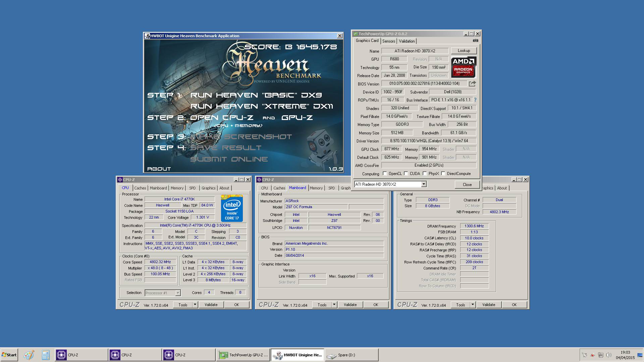Click Run Heaven "Xtreme" DX11
This screenshot has width=644, height=362.
262,106
